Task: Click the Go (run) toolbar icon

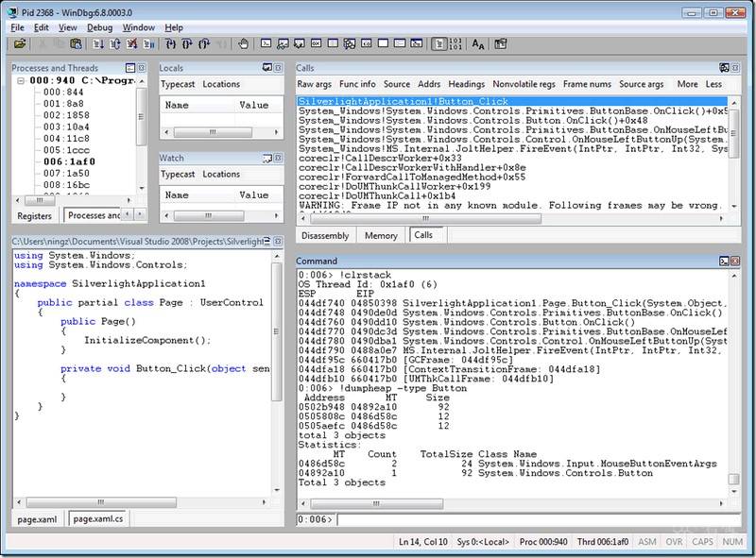Action: click(98, 44)
